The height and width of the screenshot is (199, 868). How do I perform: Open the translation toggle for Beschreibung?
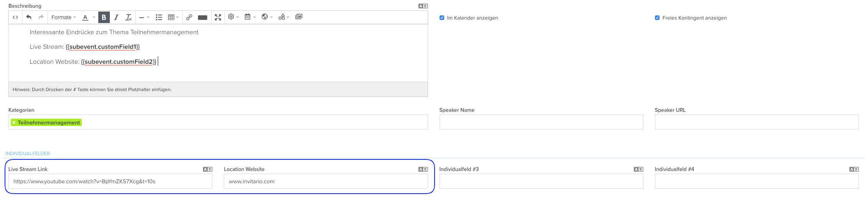[423, 6]
